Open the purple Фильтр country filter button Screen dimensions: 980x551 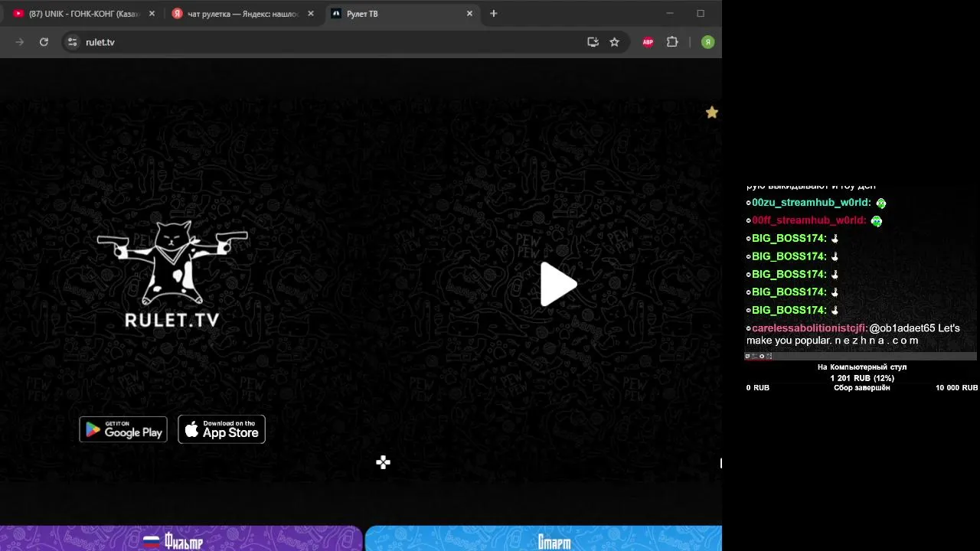[x=181, y=539]
